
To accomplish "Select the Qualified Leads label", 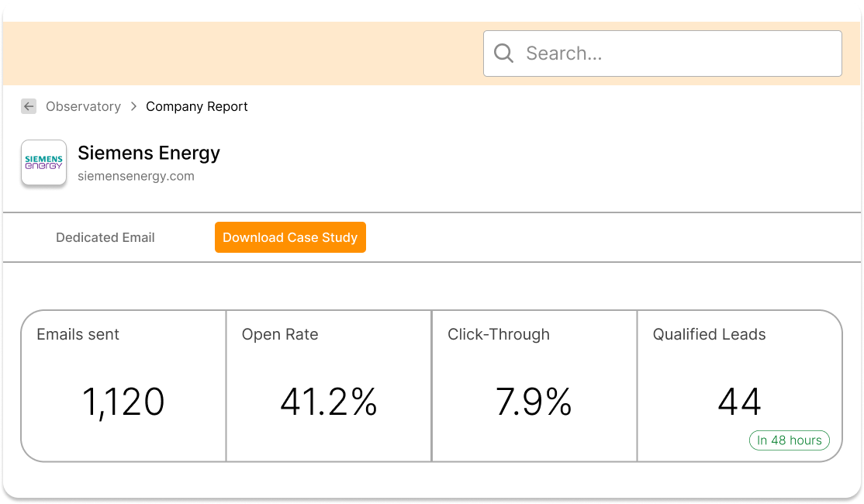I will click(709, 334).
